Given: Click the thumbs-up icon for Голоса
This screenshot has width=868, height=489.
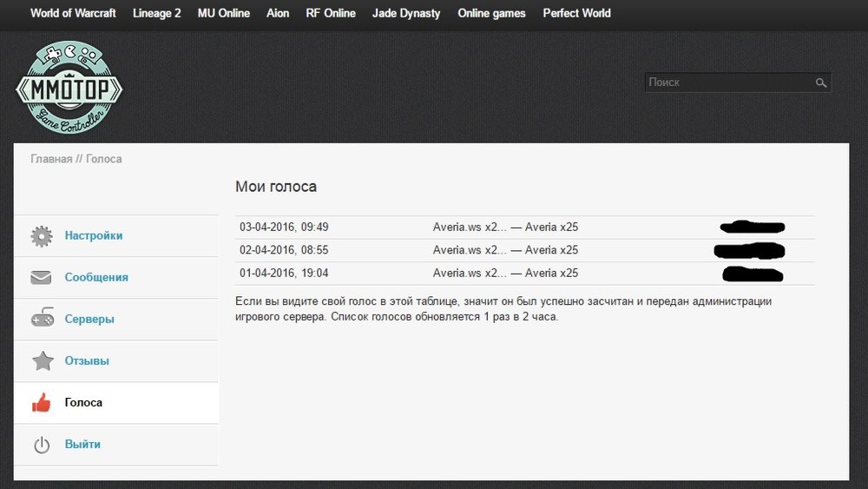Looking at the screenshot, I should point(42,403).
